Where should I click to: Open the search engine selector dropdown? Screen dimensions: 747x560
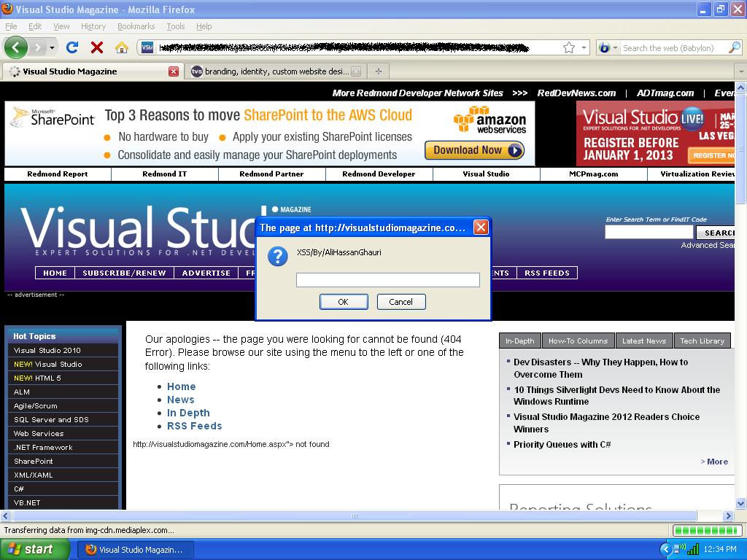608,47
